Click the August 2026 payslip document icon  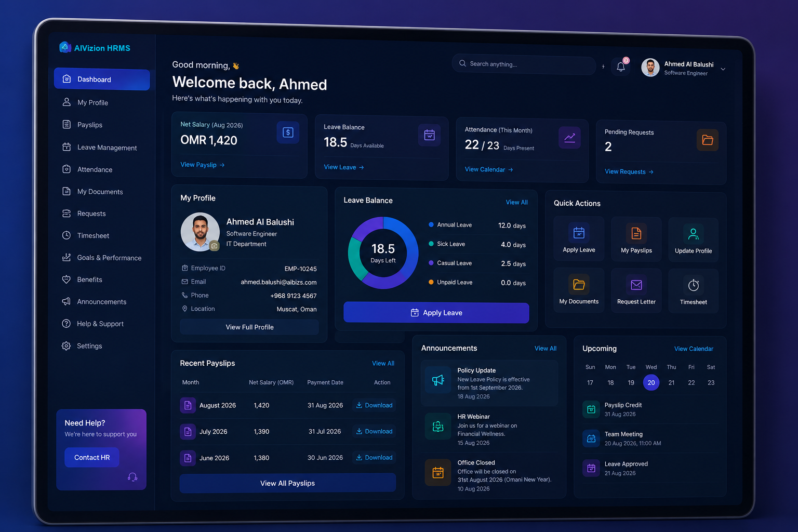coord(188,405)
